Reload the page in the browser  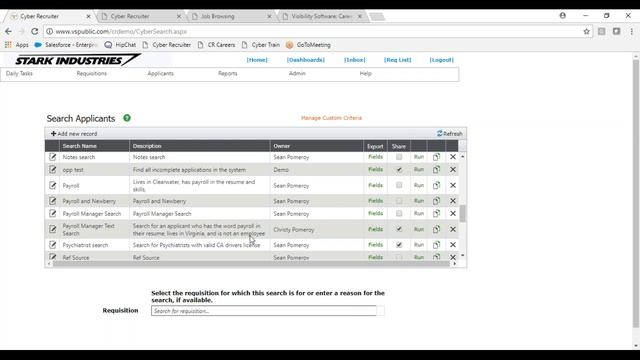(35, 31)
